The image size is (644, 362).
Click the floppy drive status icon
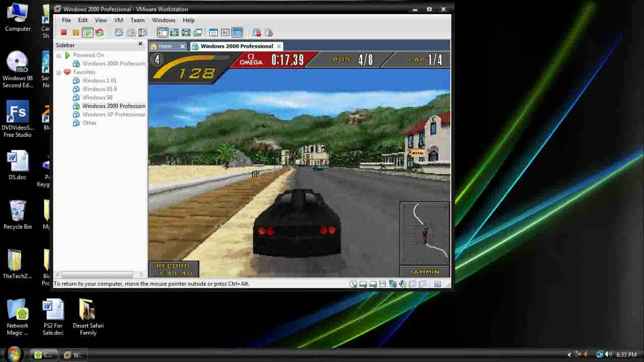point(382,284)
